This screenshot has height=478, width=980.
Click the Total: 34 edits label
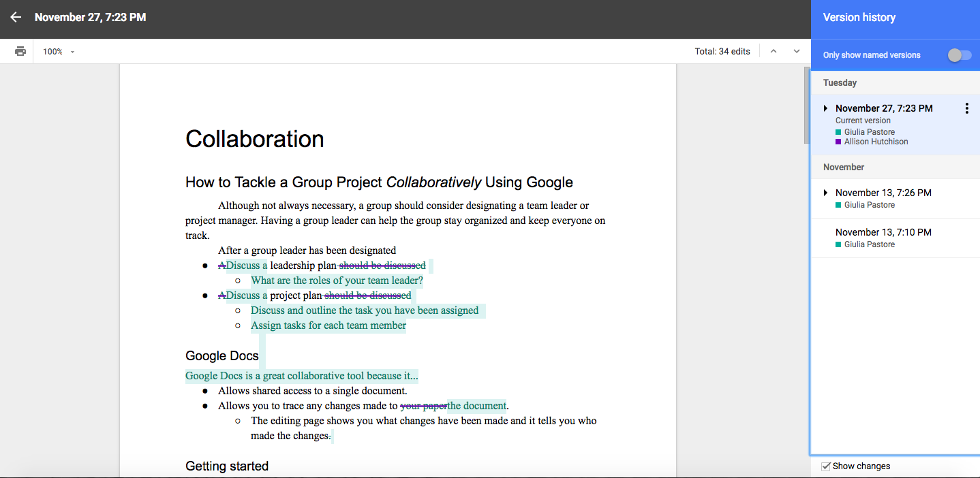[x=722, y=51]
